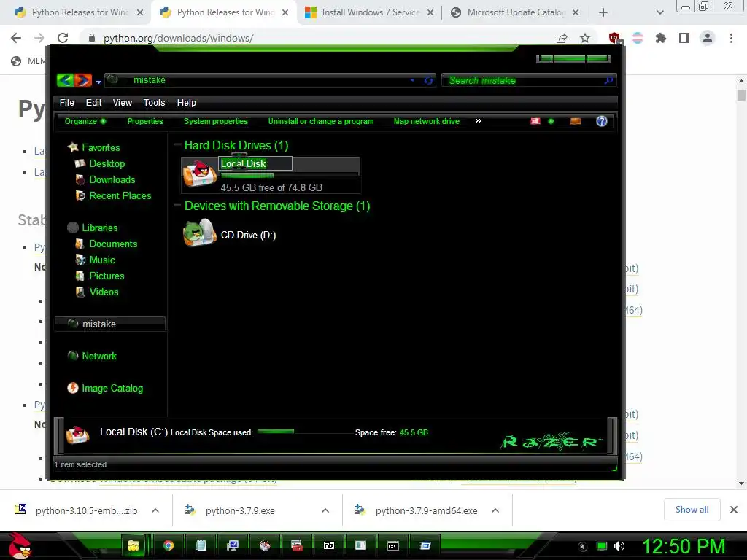Bookmark this page with the star icon

tap(585, 38)
